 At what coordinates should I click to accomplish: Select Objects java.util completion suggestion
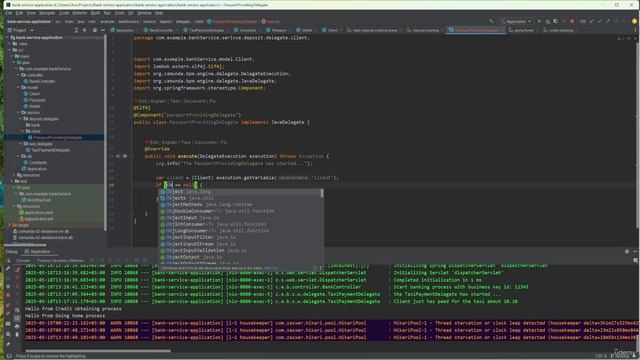point(241,198)
